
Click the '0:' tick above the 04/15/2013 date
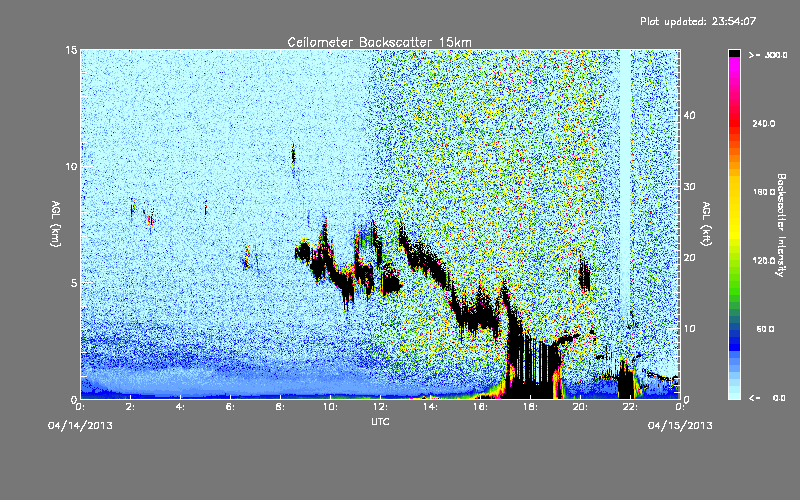tap(680, 407)
